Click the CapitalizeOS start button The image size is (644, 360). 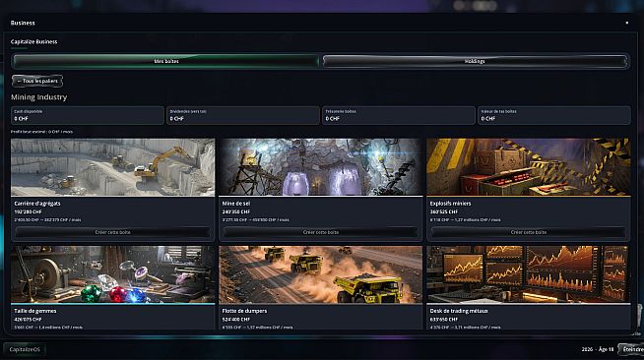pyautogui.click(x=25, y=349)
